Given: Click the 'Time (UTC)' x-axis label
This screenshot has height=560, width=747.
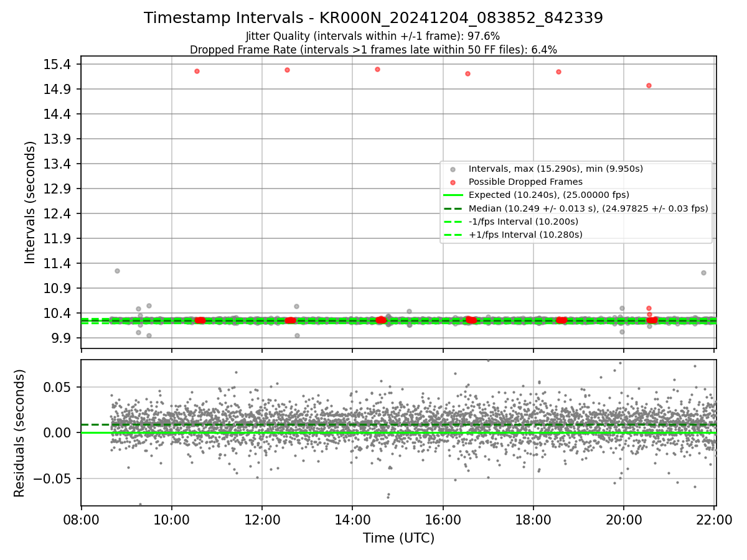Looking at the screenshot, I should point(398,538).
